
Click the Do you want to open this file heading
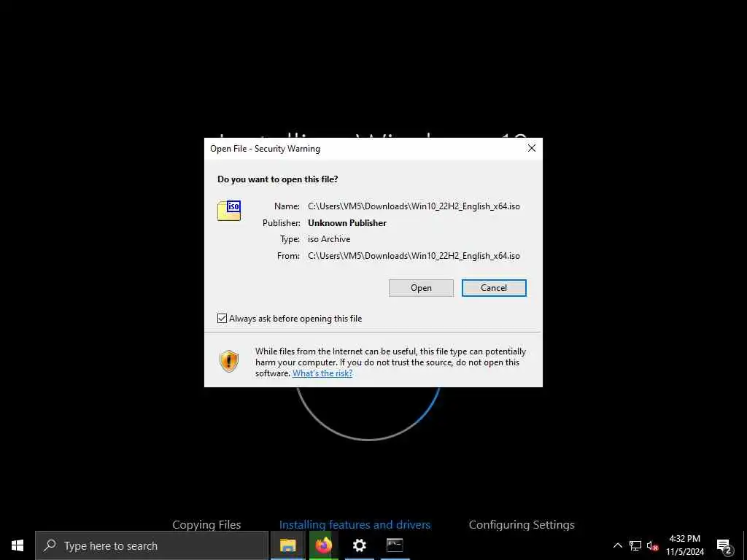coord(277,179)
